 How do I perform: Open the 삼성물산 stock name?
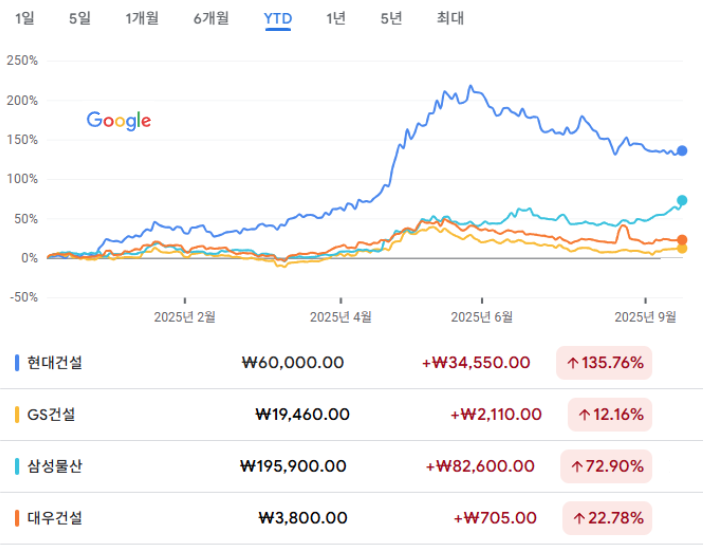(55, 466)
